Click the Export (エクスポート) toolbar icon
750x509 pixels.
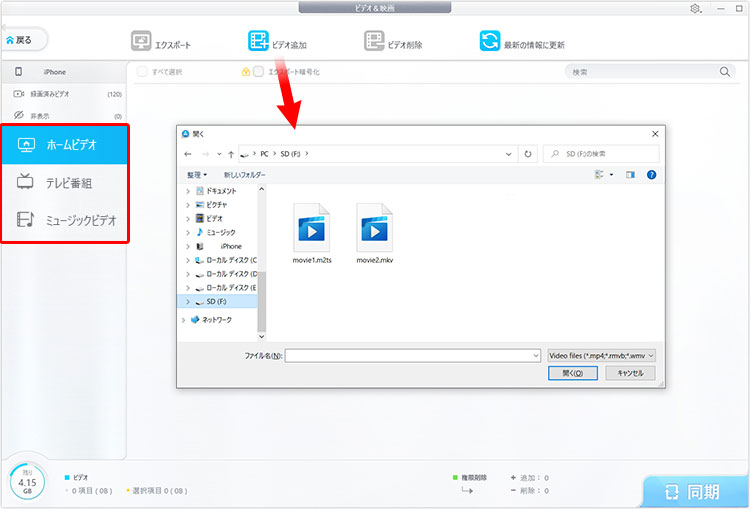(141, 41)
